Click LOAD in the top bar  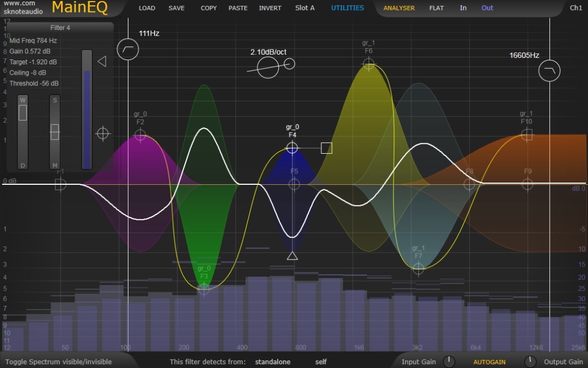coord(147,8)
